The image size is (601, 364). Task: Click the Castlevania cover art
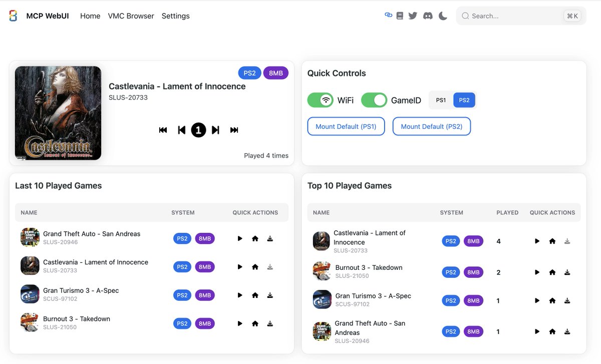(x=58, y=113)
